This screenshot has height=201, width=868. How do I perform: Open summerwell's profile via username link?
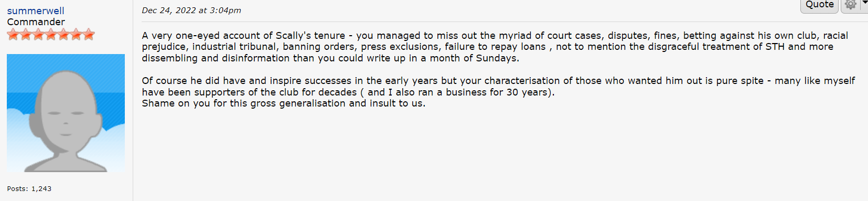coord(36,10)
